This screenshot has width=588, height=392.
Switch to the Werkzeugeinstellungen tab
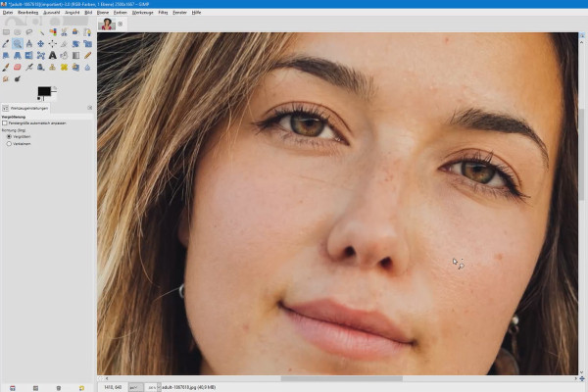[x=25, y=108]
